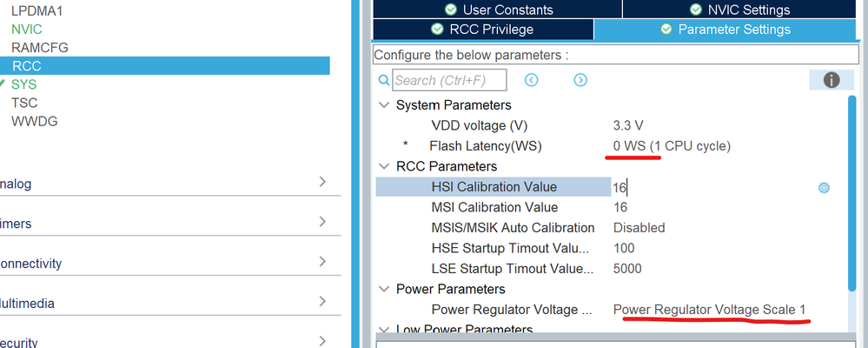Select SYS in the peripheral list
The image size is (868, 348).
pos(23,84)
